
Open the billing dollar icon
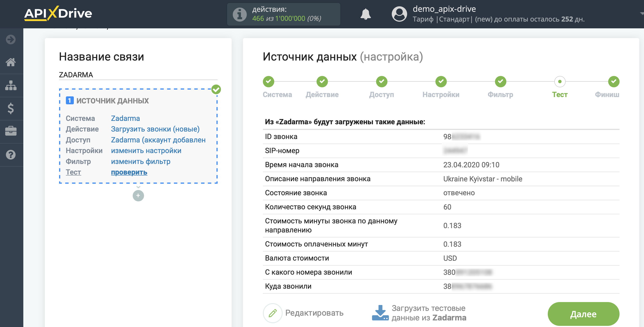pyautogui.click(x=11, y=108)
